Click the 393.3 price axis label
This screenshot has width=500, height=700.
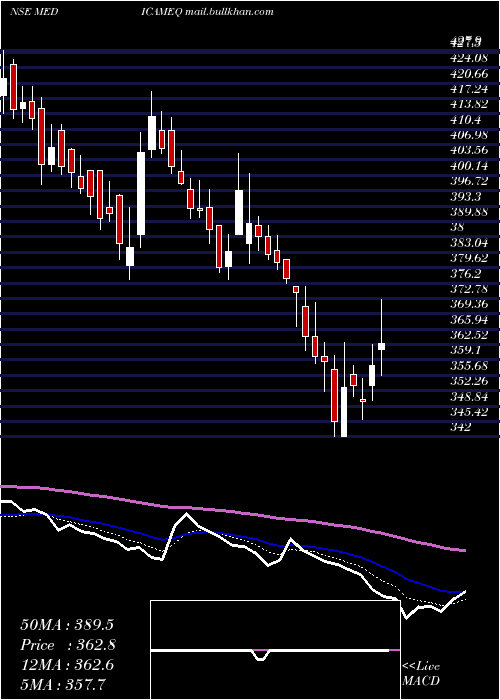465,196
